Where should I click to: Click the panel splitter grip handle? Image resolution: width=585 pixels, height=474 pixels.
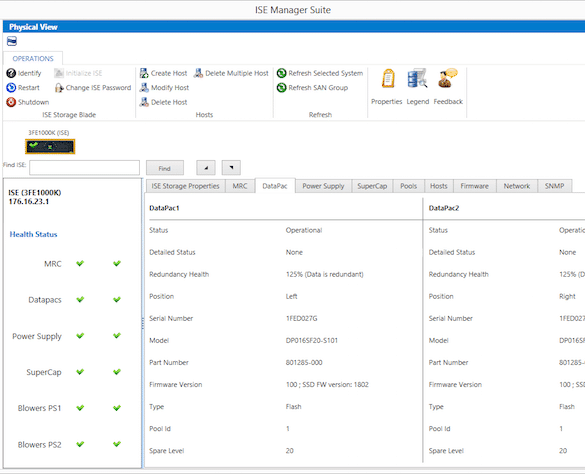coord(143,323)
